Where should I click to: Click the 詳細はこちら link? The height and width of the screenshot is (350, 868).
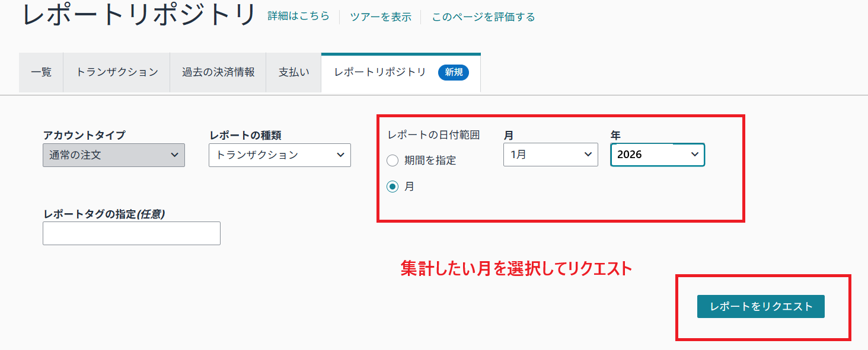[298, 17]
